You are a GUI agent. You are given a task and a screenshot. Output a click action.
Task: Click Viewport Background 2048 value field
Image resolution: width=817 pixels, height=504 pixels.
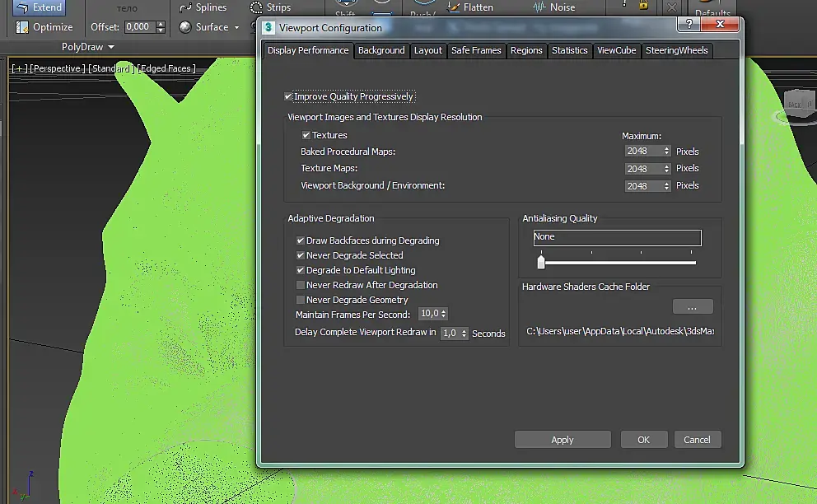point(643,186)
